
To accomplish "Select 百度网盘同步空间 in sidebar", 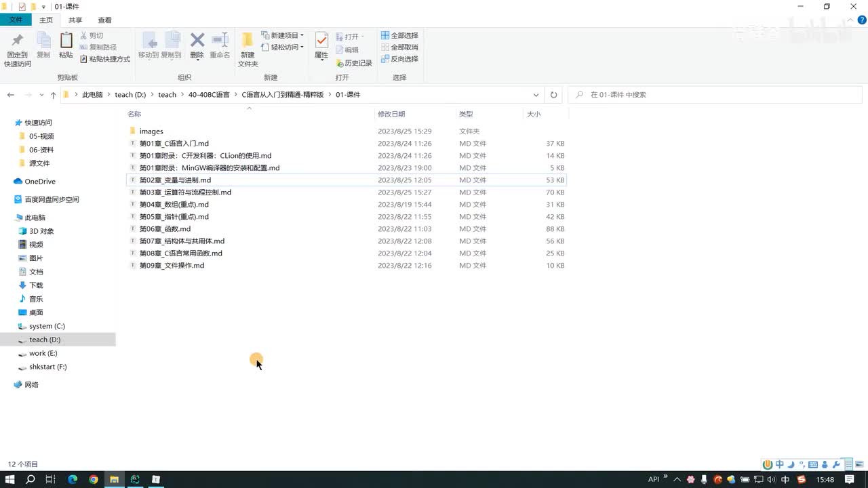I will coord(52,200).
